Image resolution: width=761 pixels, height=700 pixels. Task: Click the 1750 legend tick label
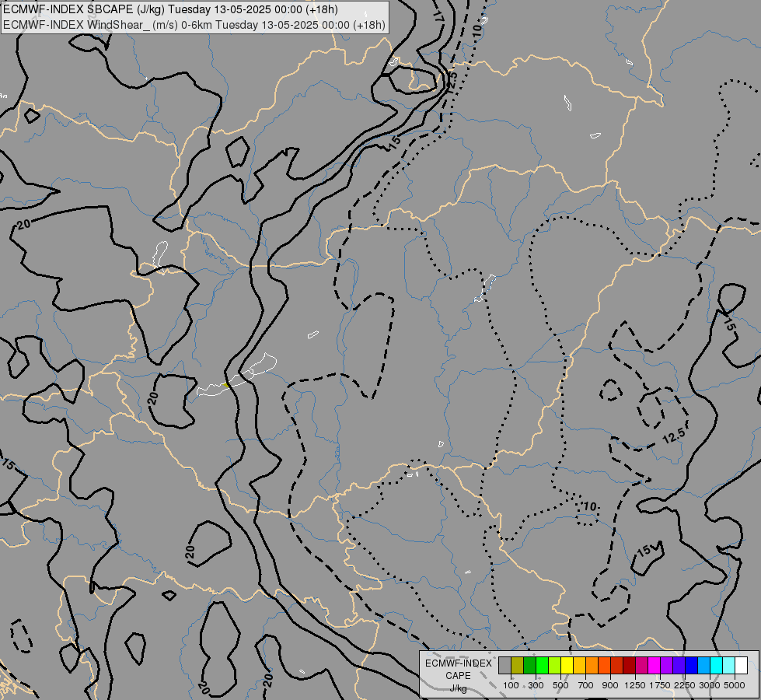click(660, 685)
